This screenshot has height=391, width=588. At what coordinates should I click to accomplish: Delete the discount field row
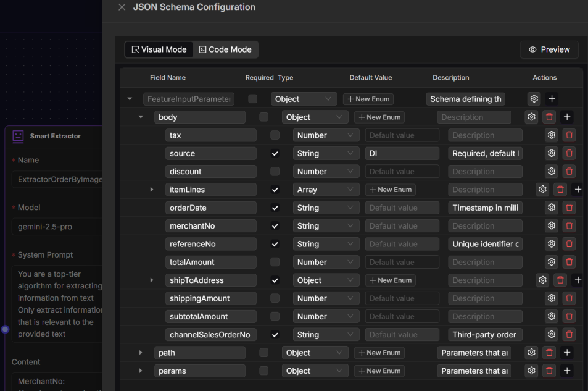[x=568, y=171]
